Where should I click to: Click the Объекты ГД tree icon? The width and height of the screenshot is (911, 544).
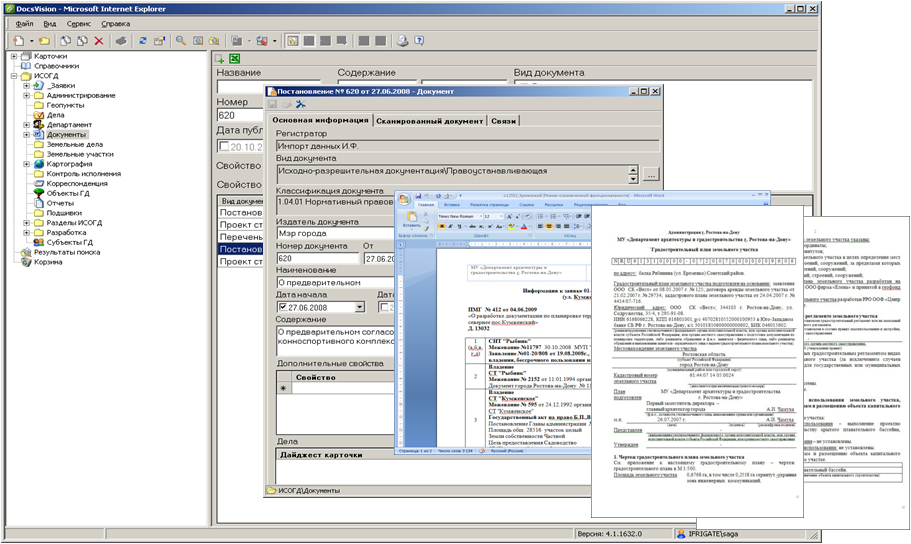pyautogui.click(x=38, y=194)
